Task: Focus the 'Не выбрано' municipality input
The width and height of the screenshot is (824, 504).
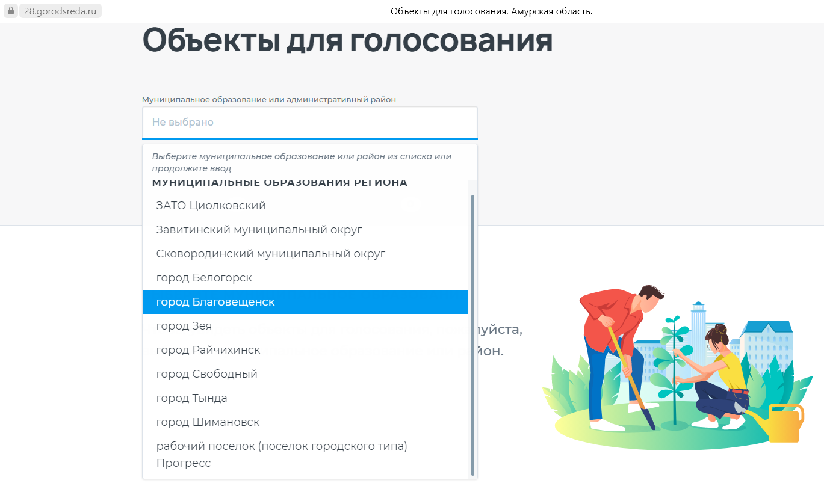Action: click(309, 122)
